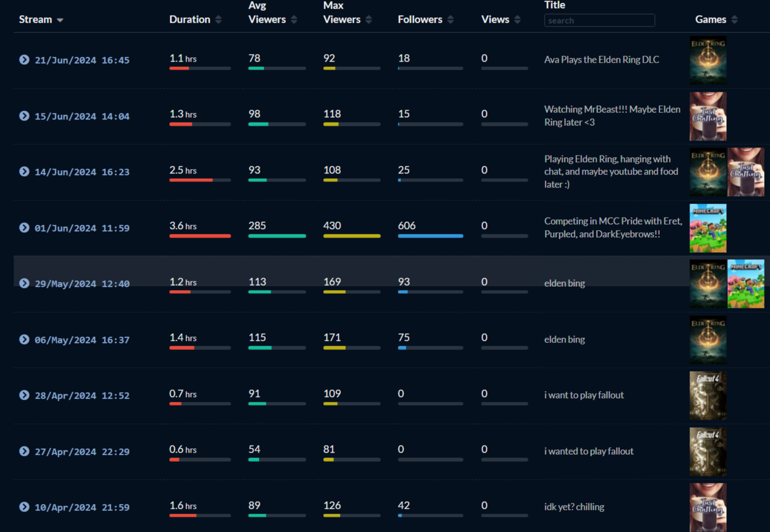Image resolution: width=770 pixels, height=532 pixels.
Task: Click the date 29/May/2024 12:40
Action: pos(82,284)
